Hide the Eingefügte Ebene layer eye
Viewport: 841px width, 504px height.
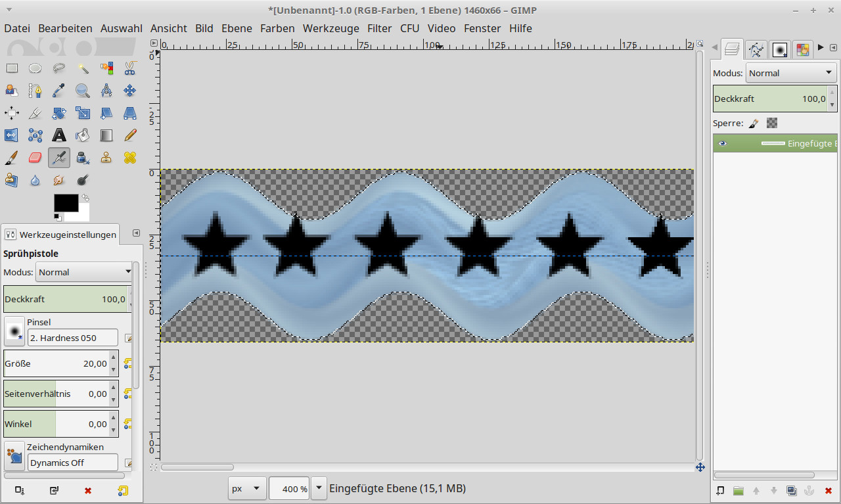click(x=723, y=143)
